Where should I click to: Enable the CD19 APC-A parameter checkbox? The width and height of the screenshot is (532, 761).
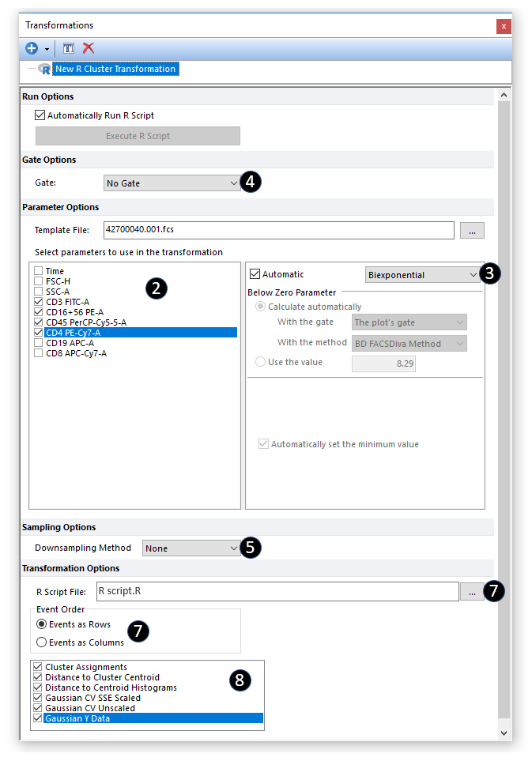(x=39, y=343)
